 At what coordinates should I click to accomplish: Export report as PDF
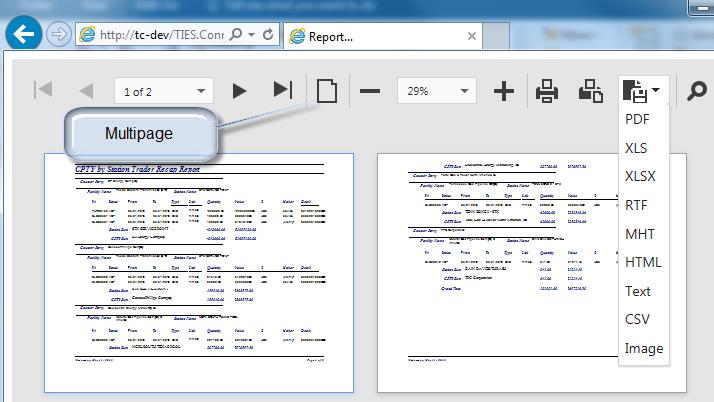click(x=638, y=119)
